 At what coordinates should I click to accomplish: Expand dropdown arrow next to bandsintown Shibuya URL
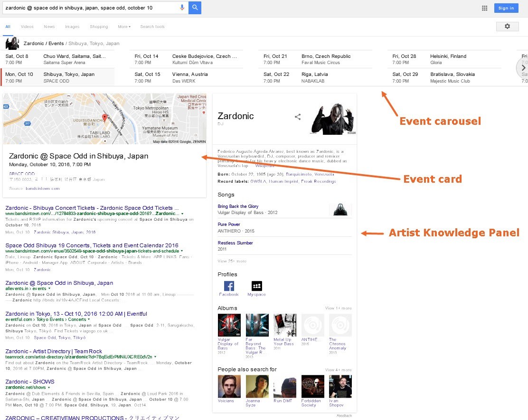[182, 214]
